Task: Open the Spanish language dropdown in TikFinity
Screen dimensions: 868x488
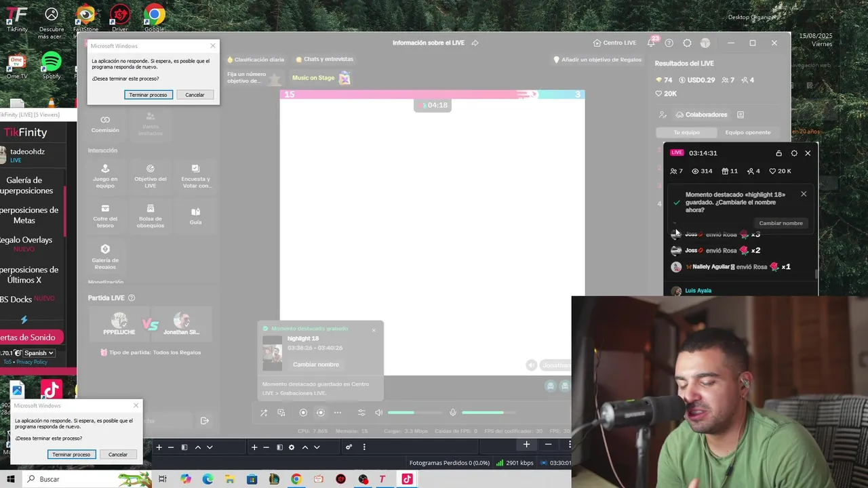Action: tap(39, 353)
